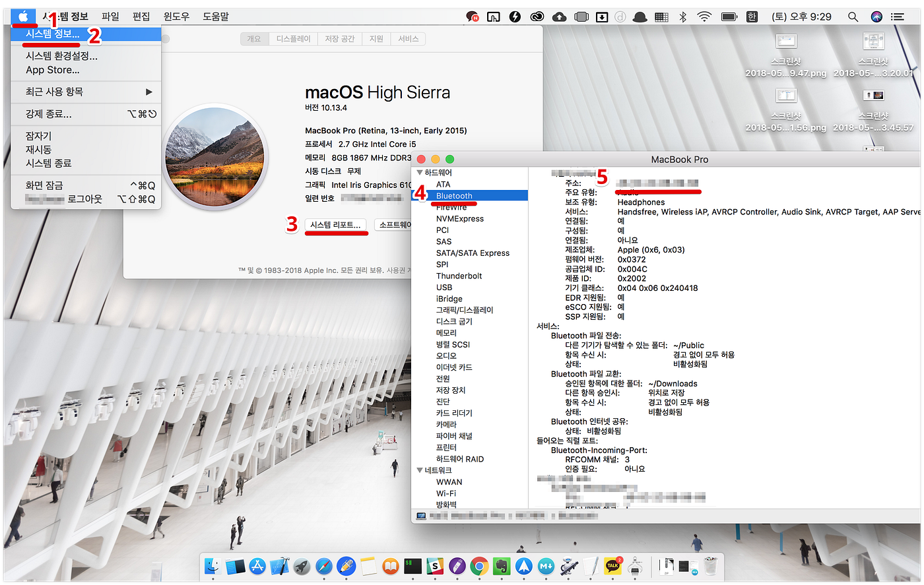Open the Terminal app in Dock
The height and width of the screenshot is (585, 924).
pos(413,566)
